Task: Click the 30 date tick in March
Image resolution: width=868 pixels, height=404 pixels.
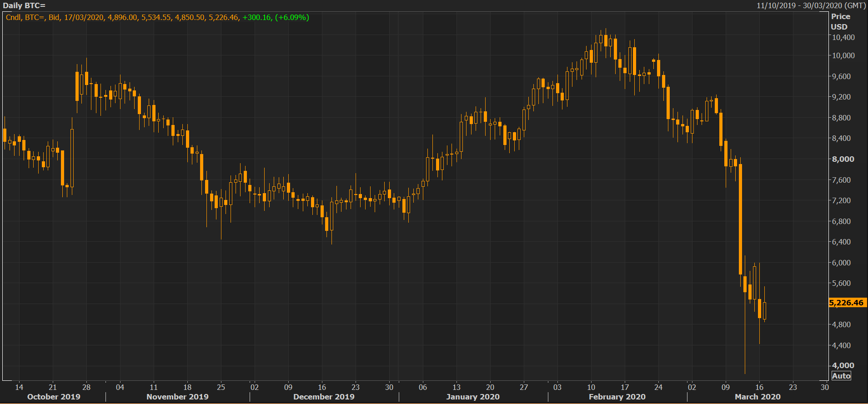Action: 825,387
